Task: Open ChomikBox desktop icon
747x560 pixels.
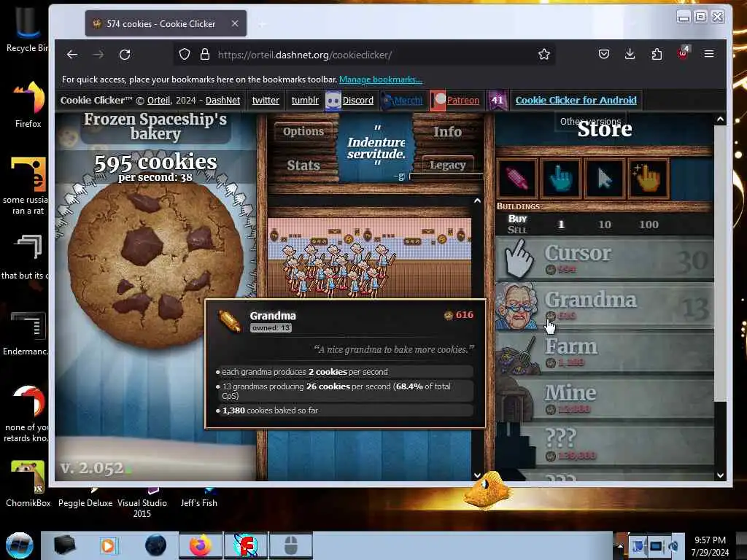Action: pos(28,483)
